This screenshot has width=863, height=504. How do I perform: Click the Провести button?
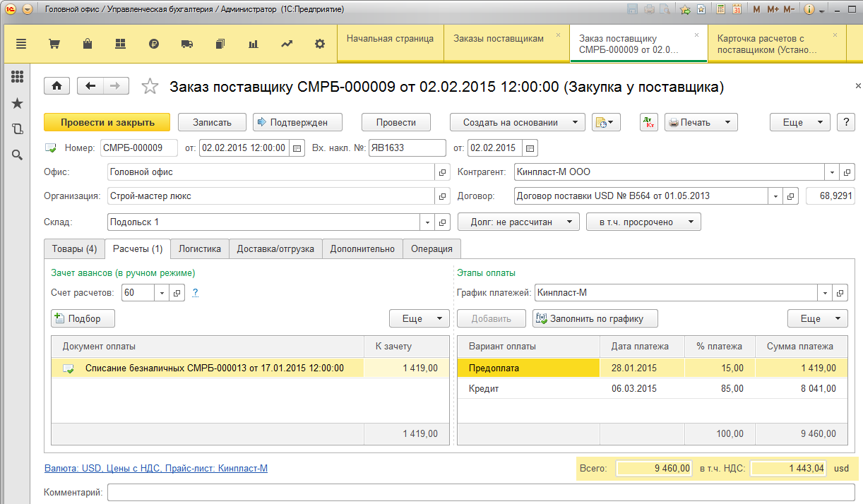pos(395,122)
